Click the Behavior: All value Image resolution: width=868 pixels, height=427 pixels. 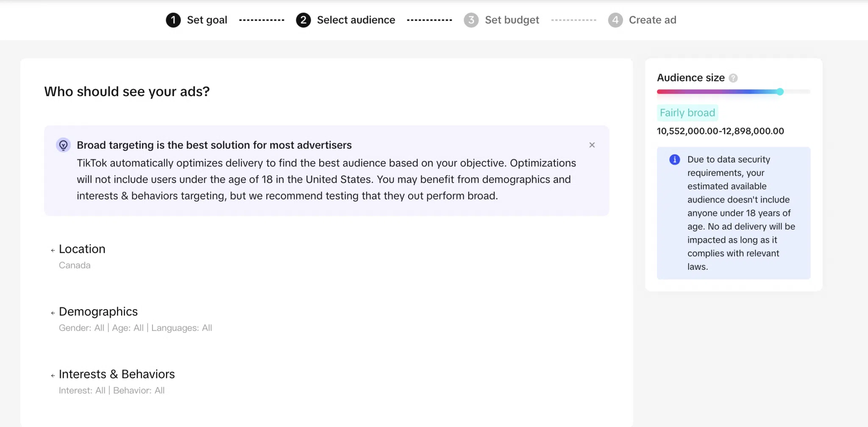(x=139, y=391)
